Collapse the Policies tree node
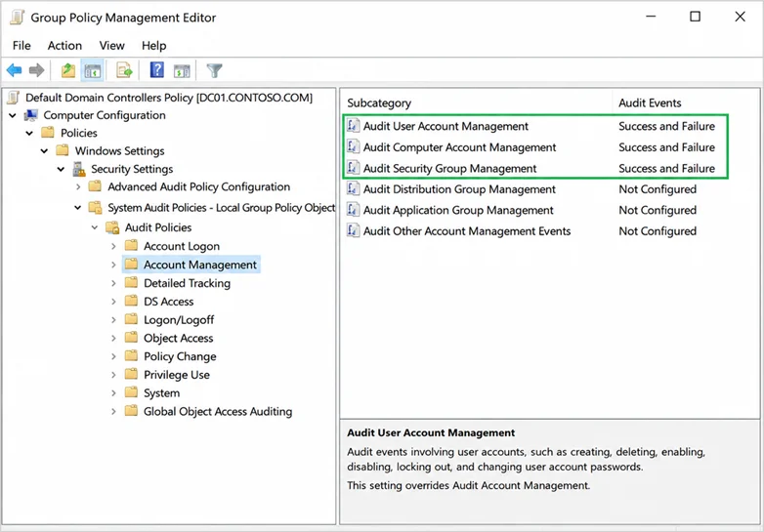This screenshot has height=532, width=764. (29, 133)
